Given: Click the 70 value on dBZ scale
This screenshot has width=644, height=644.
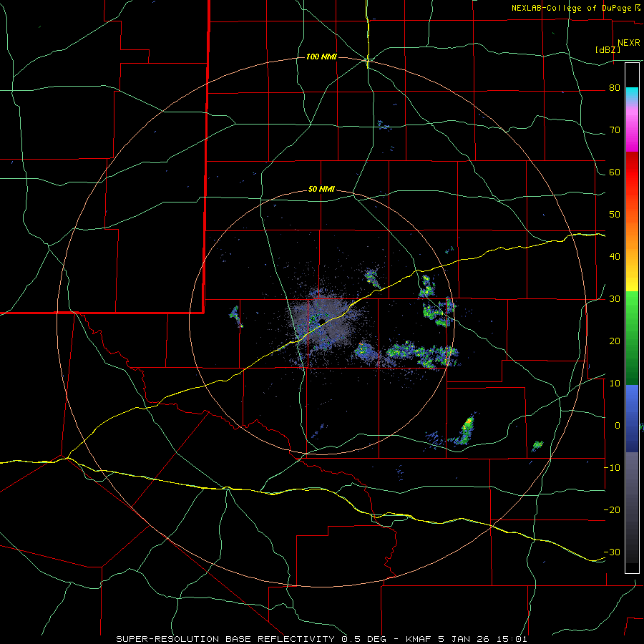Looking at the screenshot, I should point(615,130).
